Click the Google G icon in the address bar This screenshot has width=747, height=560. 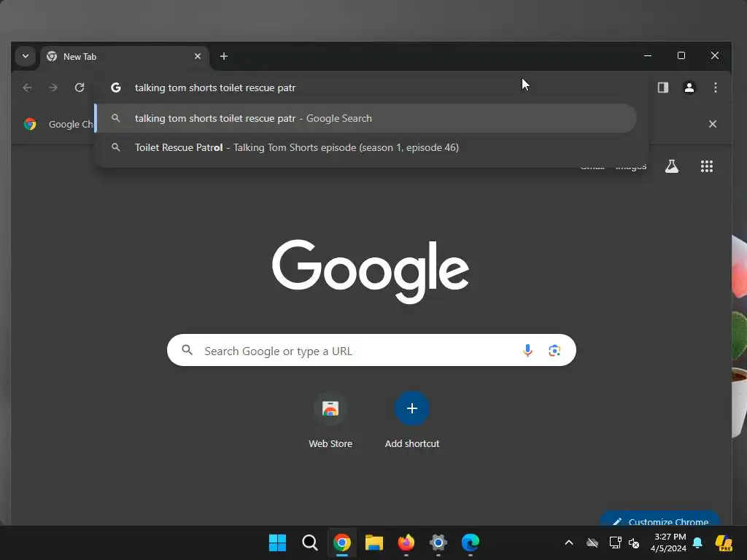(x=116, y=87)
